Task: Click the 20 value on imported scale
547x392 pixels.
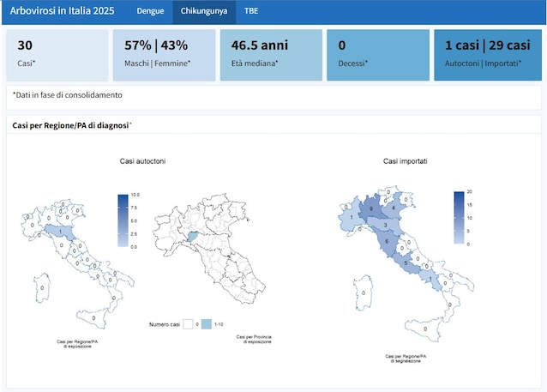Action: click(470, 191)
